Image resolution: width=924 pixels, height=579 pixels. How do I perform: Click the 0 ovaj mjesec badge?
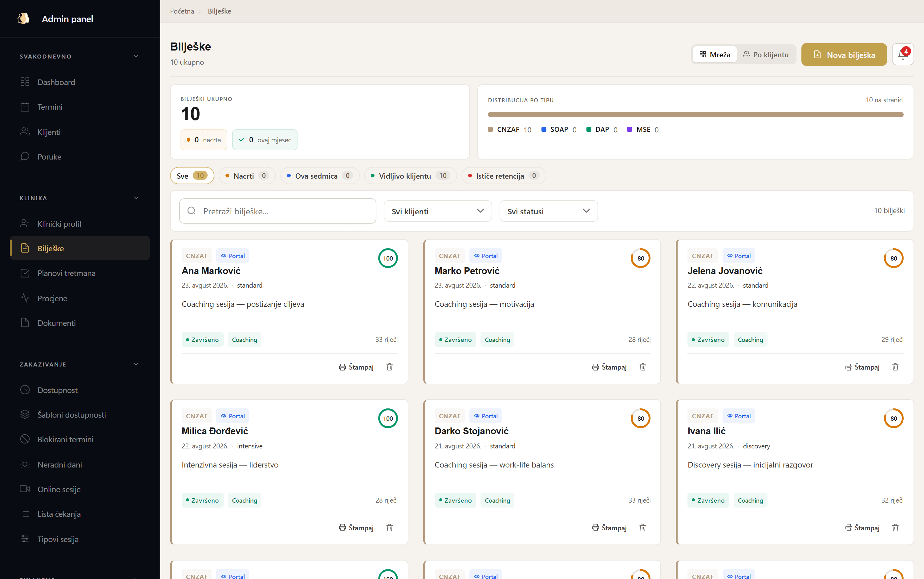pos(265,140)
